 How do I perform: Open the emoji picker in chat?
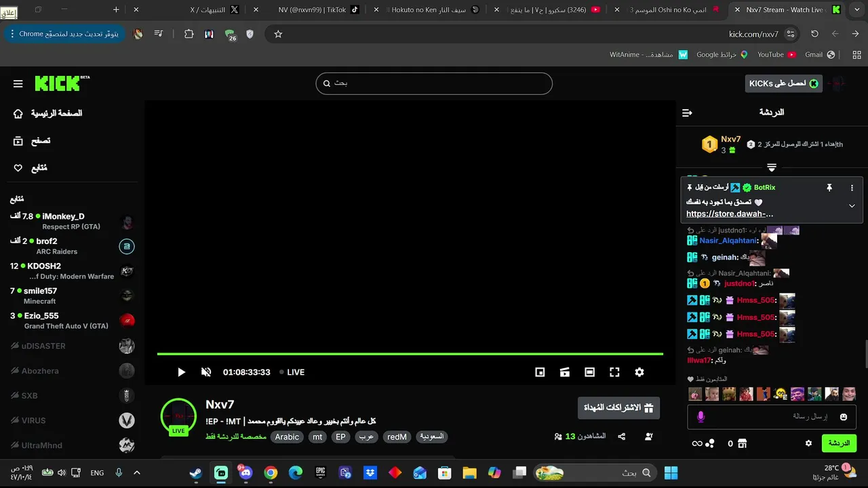click(x=844, y=417)
